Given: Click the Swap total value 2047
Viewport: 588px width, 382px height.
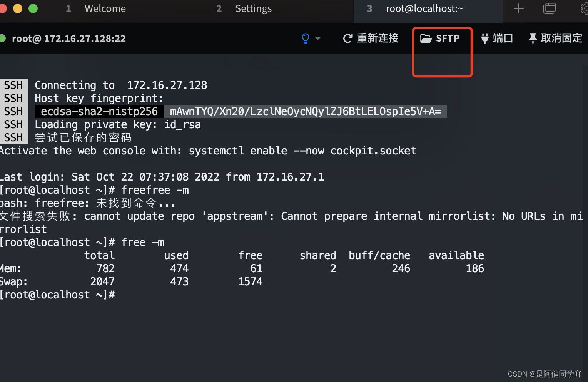Looking at the screenshot, I should coord(102,281).
